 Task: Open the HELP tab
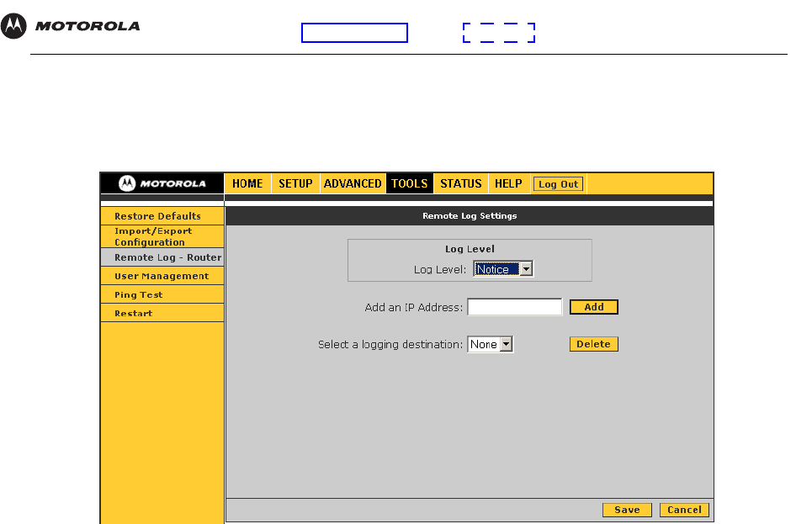508,184
